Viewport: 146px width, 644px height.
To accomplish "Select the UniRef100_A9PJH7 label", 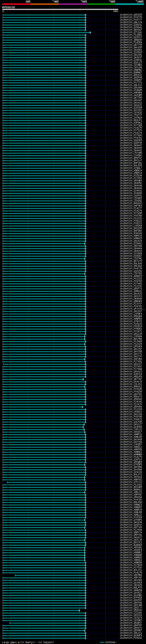I will click(x=131, y=578).
